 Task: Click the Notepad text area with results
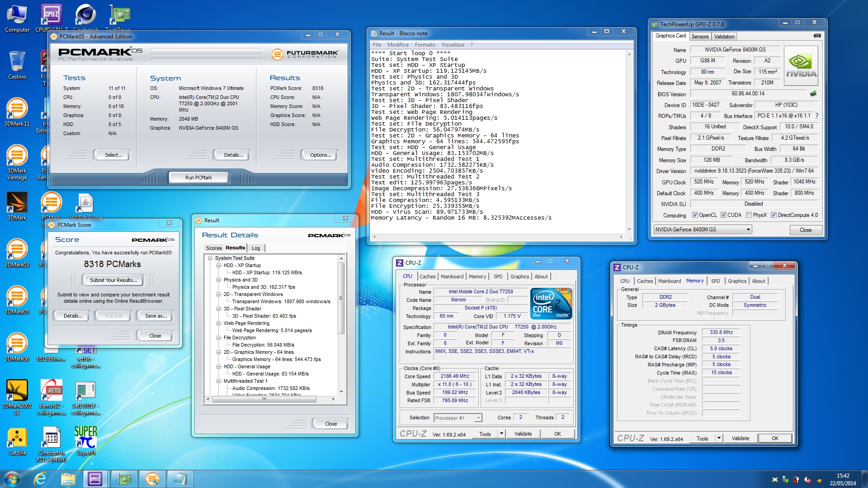point(497,141)
